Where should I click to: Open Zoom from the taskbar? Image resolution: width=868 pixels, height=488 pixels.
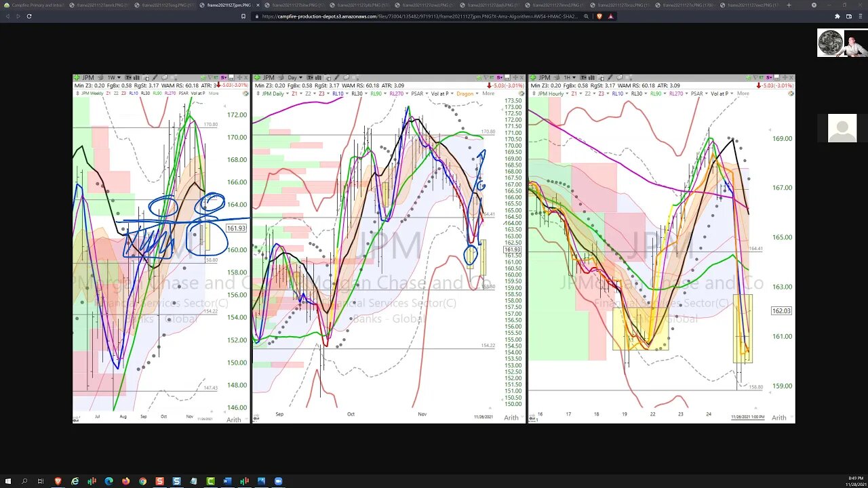[278, 481]
